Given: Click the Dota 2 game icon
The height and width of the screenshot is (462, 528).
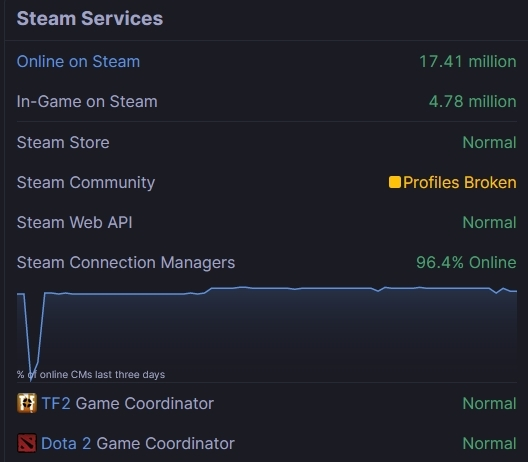Looking at the screenshot, I should point(27,443).
